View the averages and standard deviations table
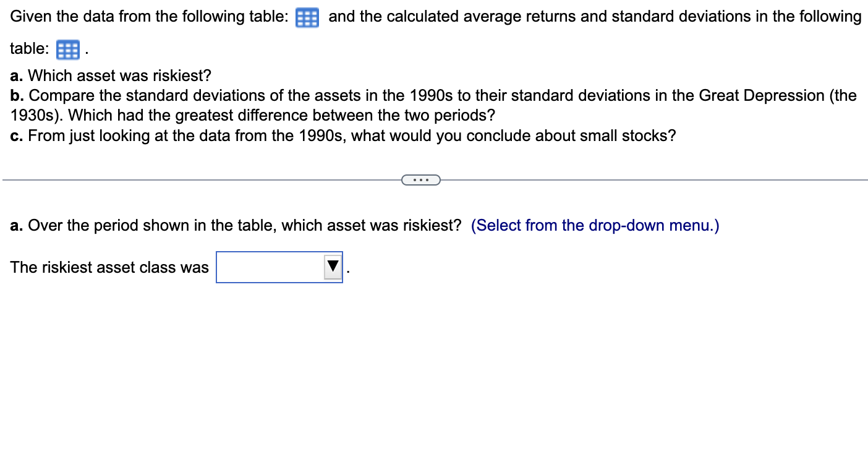 pos(67,49)
